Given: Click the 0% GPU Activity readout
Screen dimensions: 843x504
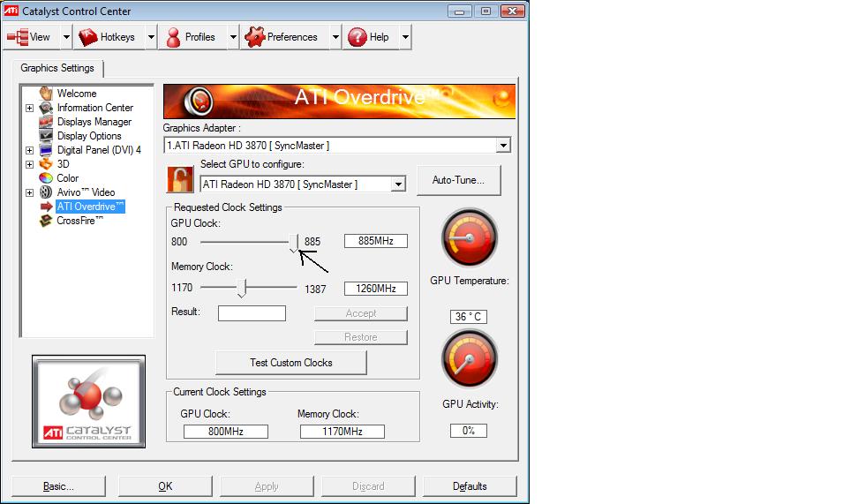Looking at the screenshot, I should coord(468,431).
